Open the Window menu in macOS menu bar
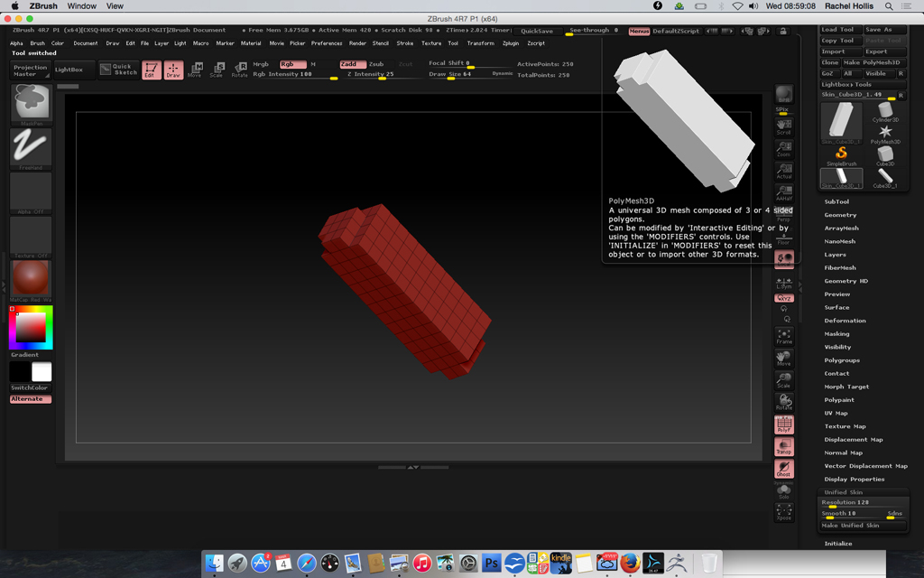The width and height of the screenshot is (924, 578). [x=81, y=6]
